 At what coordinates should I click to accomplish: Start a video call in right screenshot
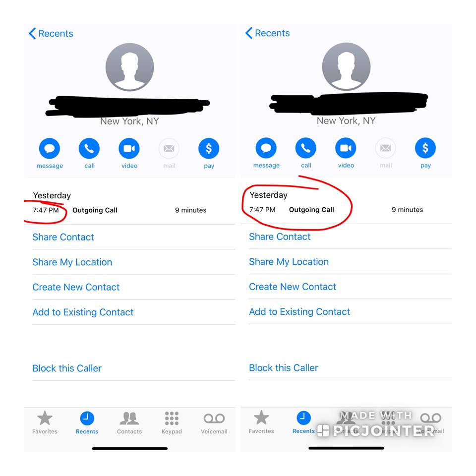pos(346,148)
